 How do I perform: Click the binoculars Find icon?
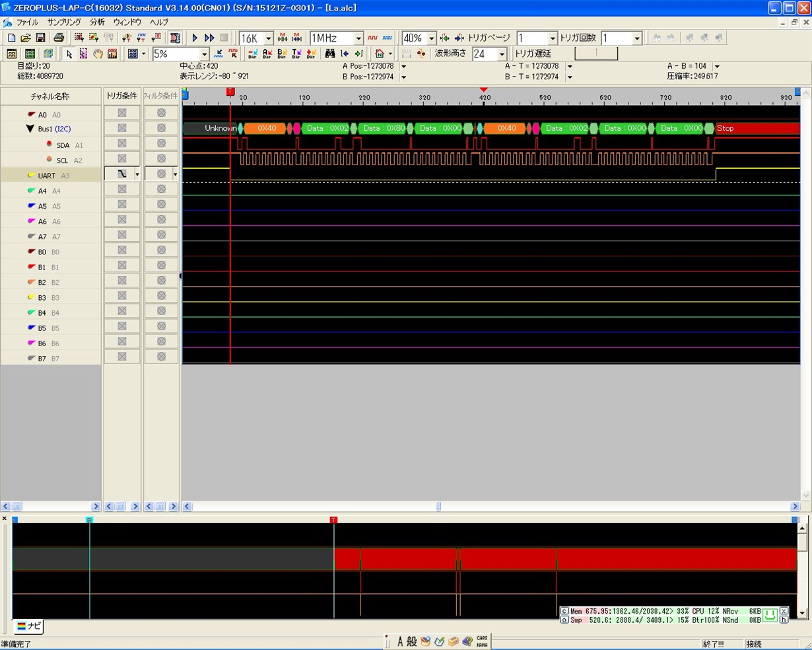[x=330, y=54]
